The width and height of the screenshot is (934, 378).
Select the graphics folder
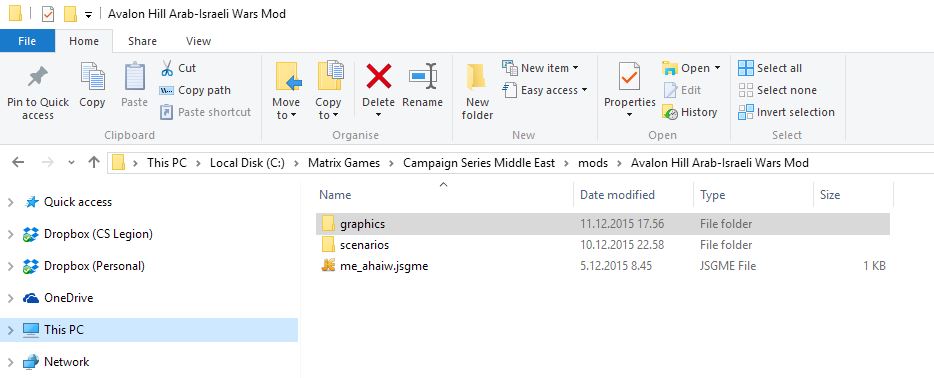coord(603,224)
